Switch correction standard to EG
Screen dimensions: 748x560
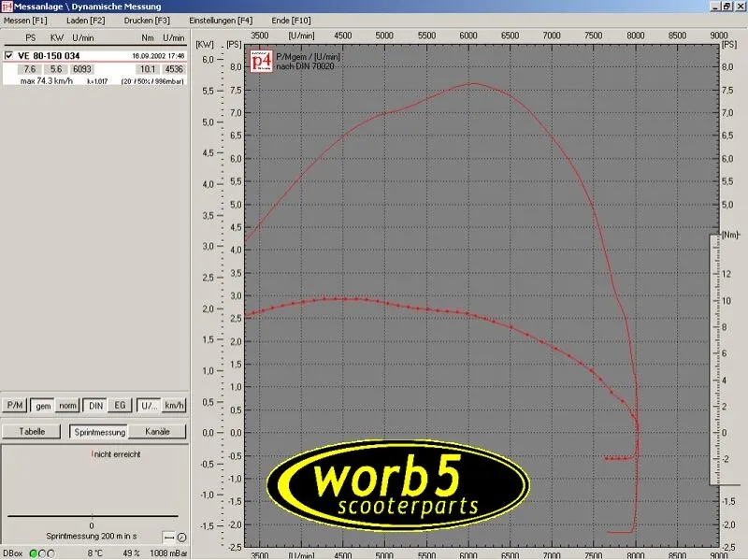click(x=121, y=405)
